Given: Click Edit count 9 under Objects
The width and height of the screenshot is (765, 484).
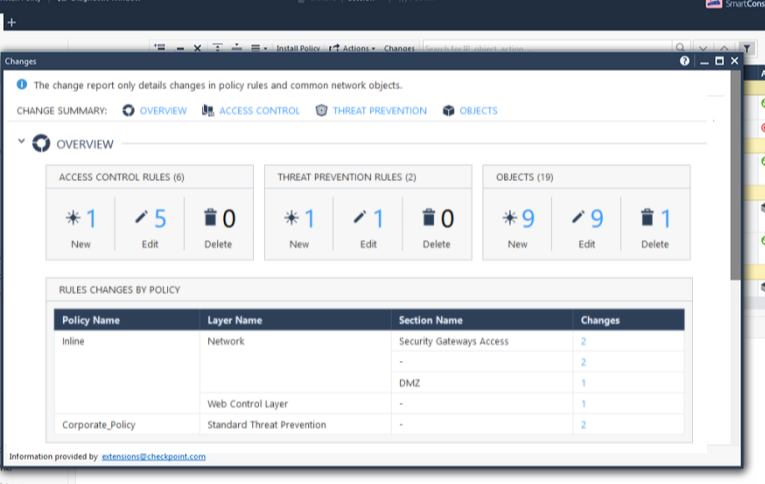Looking at the screenshot, I should (x=597, y=219).
